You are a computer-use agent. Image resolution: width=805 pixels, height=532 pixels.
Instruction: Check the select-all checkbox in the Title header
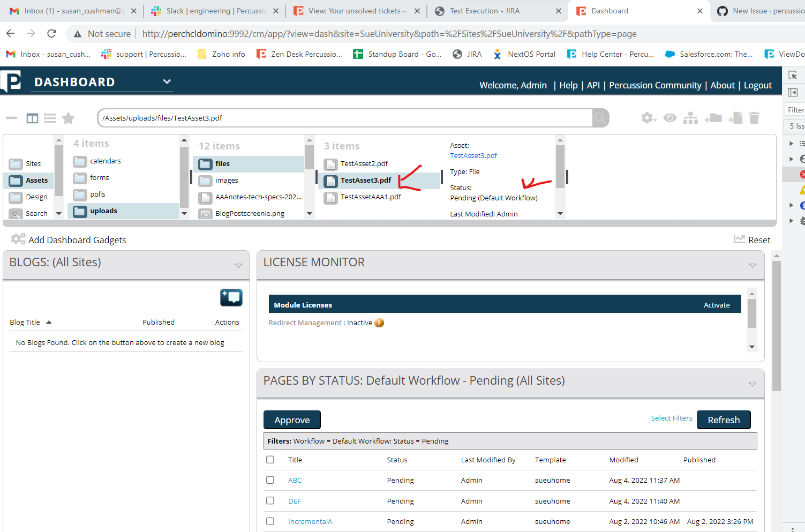(270, 459)
